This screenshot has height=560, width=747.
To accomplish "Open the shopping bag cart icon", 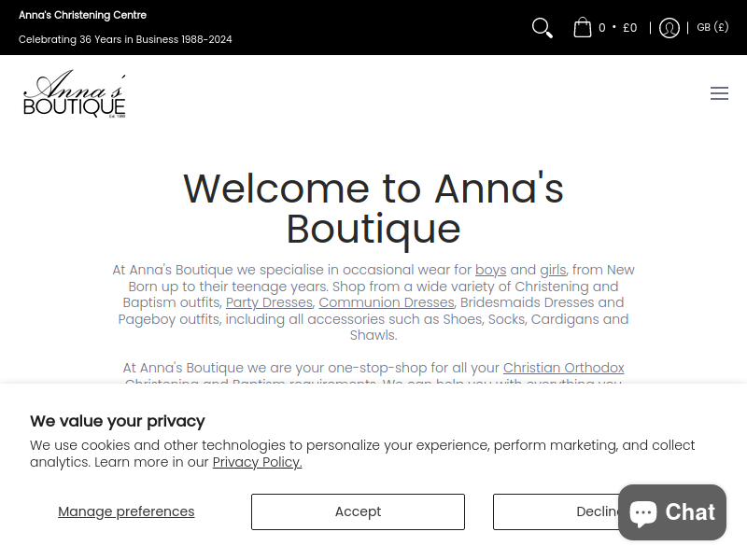I will [x=582, y=27].
